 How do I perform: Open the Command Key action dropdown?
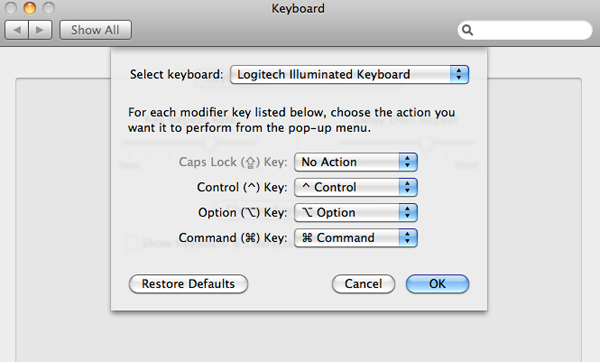(355, 238)
